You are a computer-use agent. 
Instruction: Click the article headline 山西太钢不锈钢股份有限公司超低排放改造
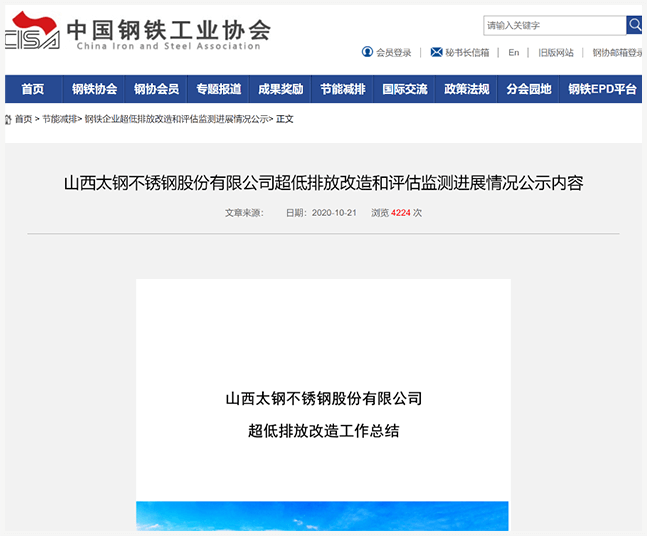point(324,183)
